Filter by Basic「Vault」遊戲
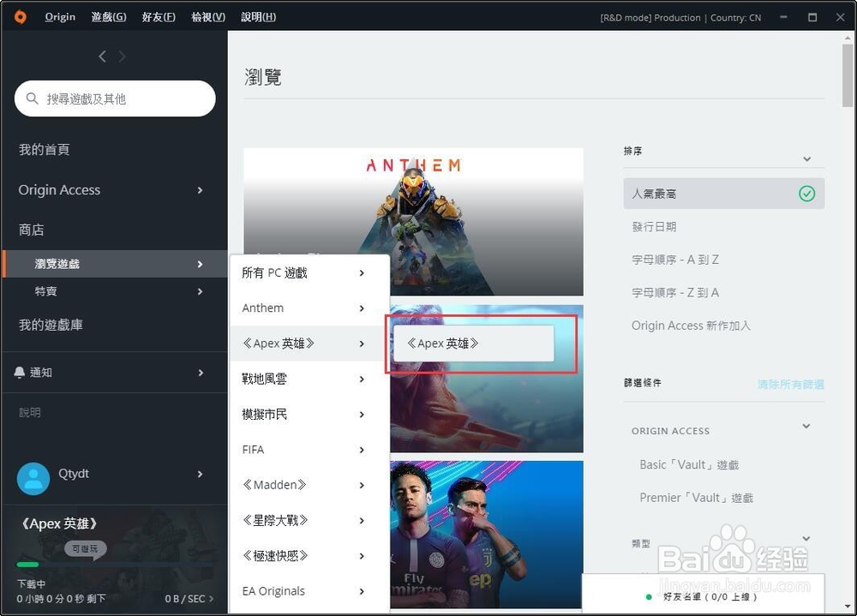Screen dimensions: 857x616 (689, 464)
